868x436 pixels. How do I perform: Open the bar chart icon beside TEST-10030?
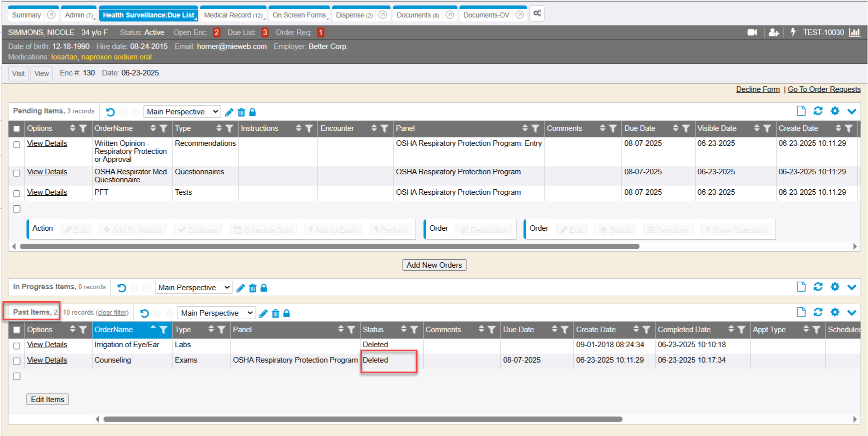point(854,32)
